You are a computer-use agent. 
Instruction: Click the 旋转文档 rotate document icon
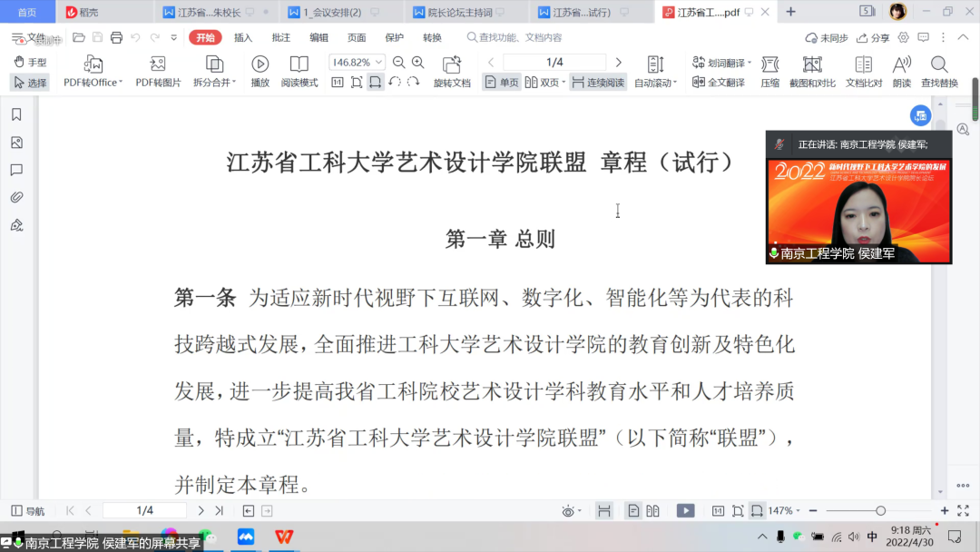(x=452, y=64)
